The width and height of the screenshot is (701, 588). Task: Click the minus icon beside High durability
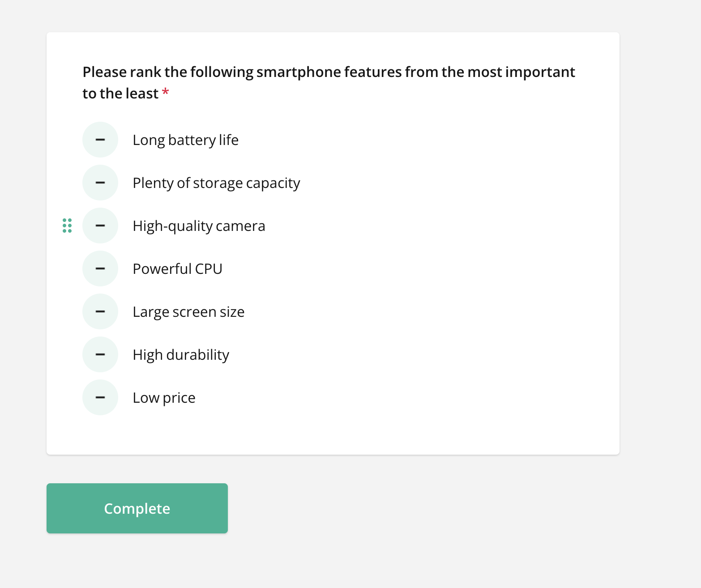[x=100, y=354]
